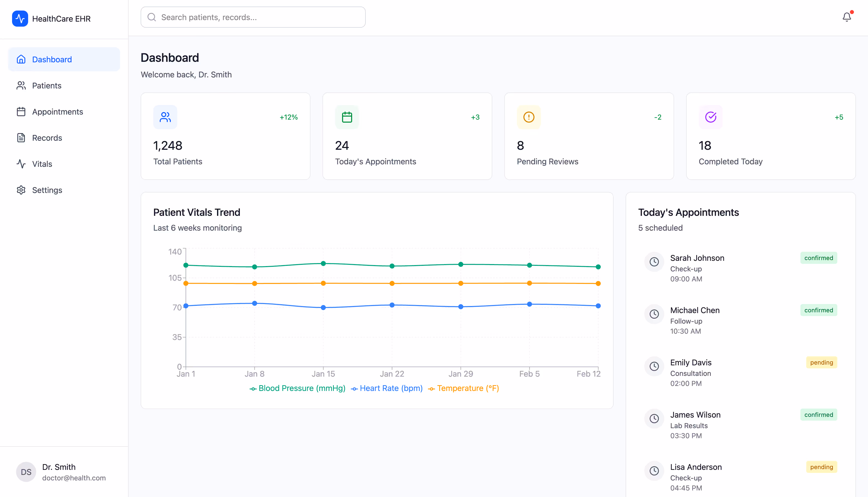Click the clock icon beside Sarah Johnson
The width and height of the screenshot is (868, 497).
point(655,262)
